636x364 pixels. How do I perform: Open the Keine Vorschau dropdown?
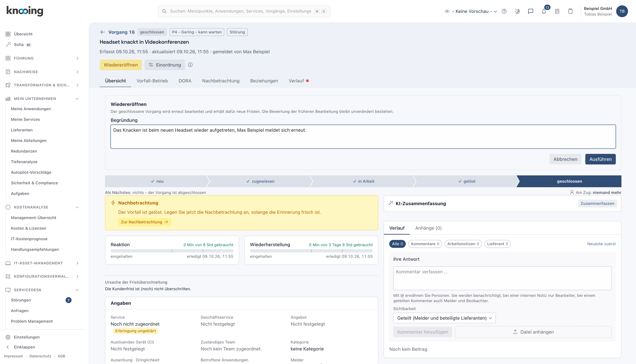[x=471, y=11]
